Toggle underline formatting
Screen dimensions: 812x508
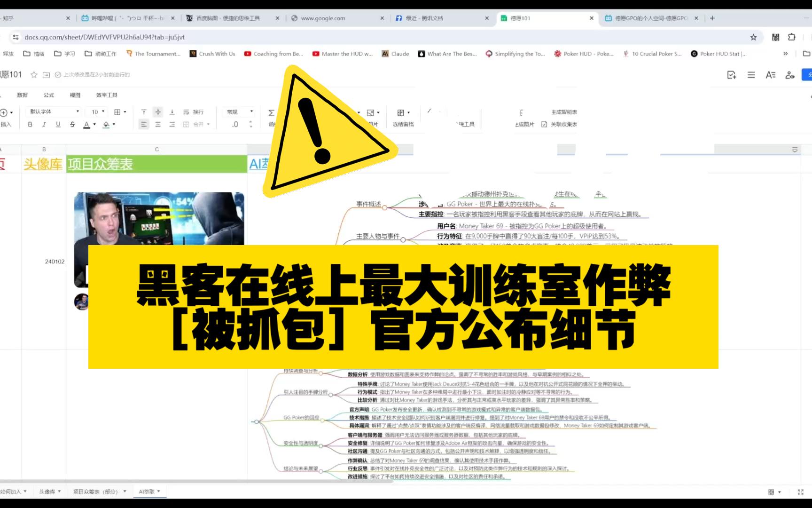click(x=58, y=124)
